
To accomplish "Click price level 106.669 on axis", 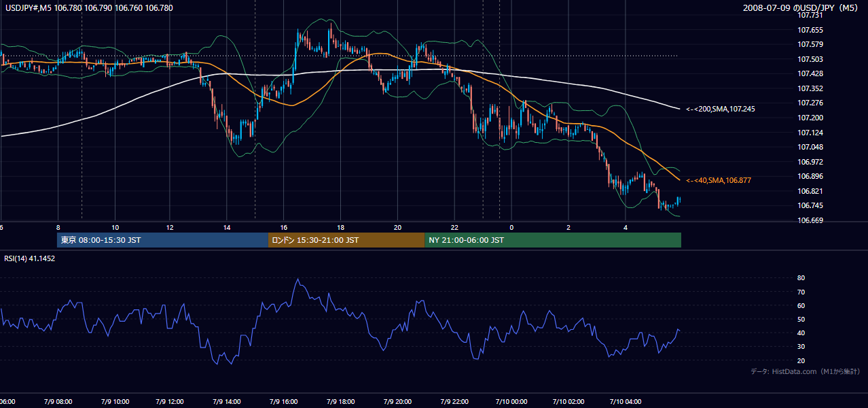I will [x=810, y=220].
